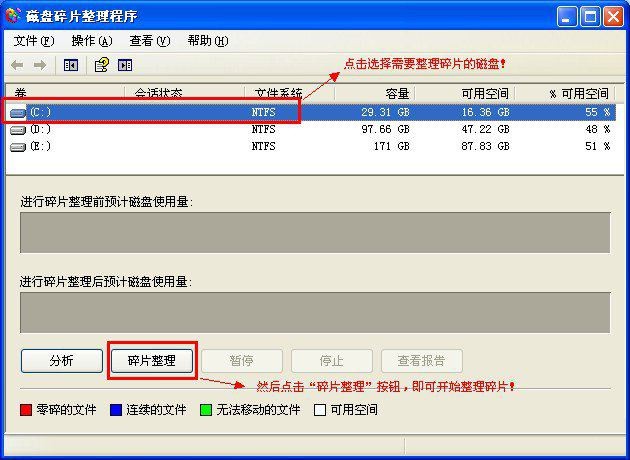Screen dimensions: 630x460
Task: Open the 操作(A) menu
Action: click(x=91, y=41)
